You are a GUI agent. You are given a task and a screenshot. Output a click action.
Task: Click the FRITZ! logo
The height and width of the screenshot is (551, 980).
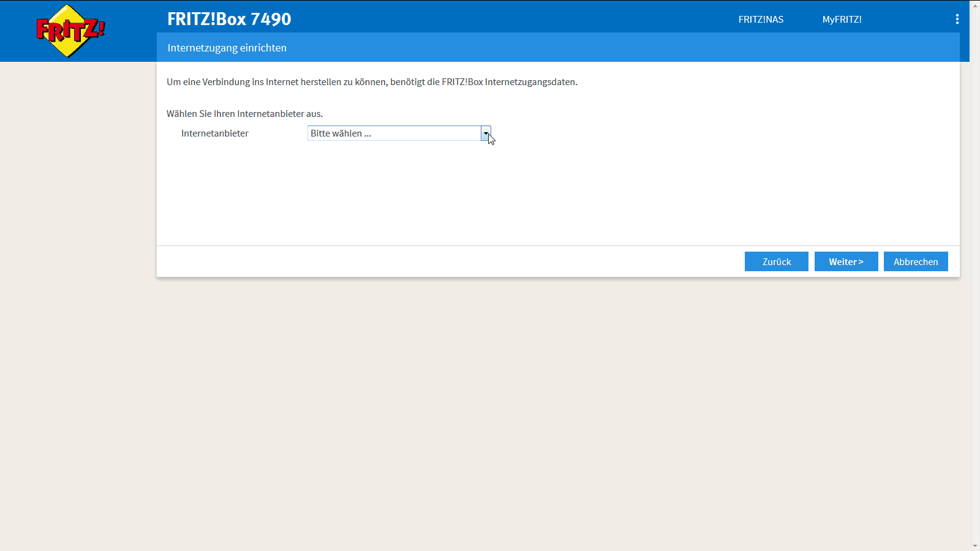click(x=70, y=31)
